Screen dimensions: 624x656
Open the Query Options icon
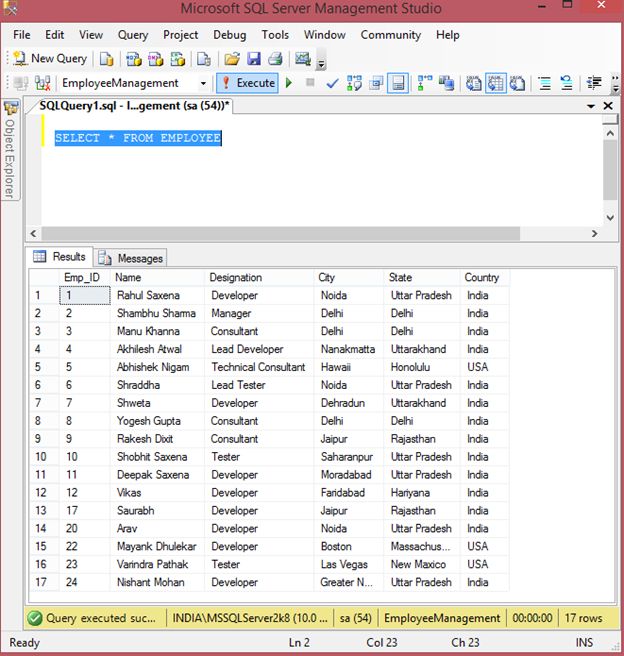click(376, 83)
